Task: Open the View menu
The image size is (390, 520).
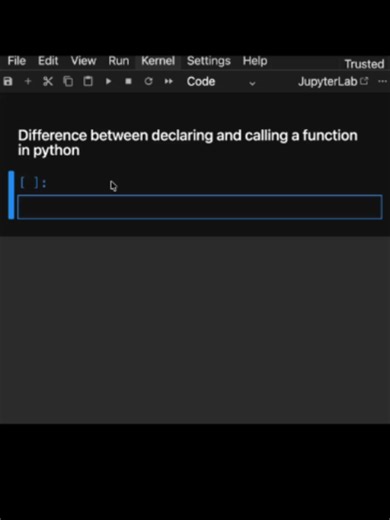Action: [x=83, y=61]
